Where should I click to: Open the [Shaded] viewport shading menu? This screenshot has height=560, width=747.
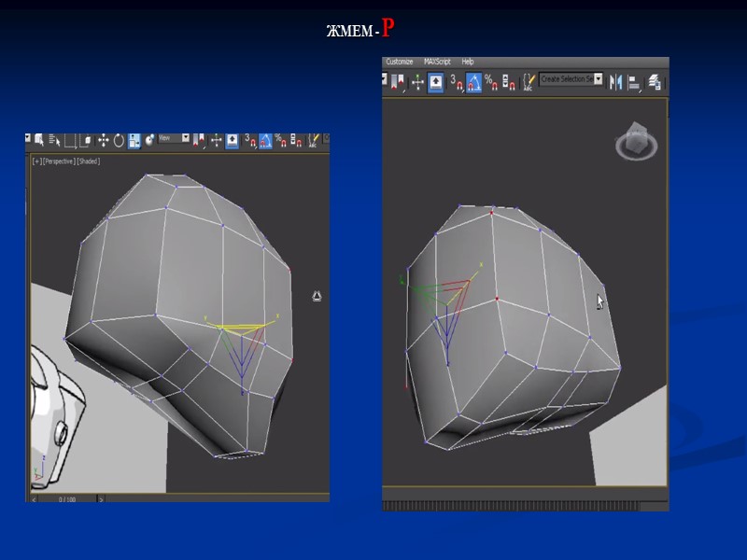(x=89, y=161)
